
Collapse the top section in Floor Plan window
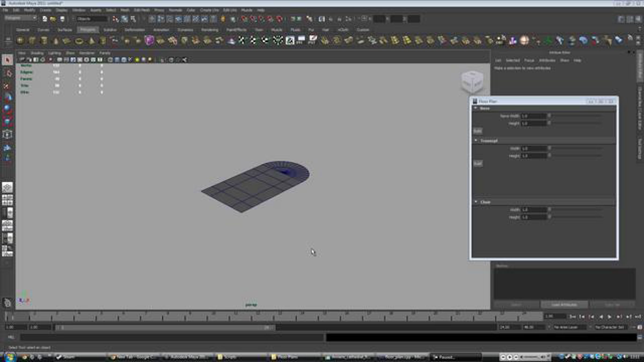tap(476, 108)
